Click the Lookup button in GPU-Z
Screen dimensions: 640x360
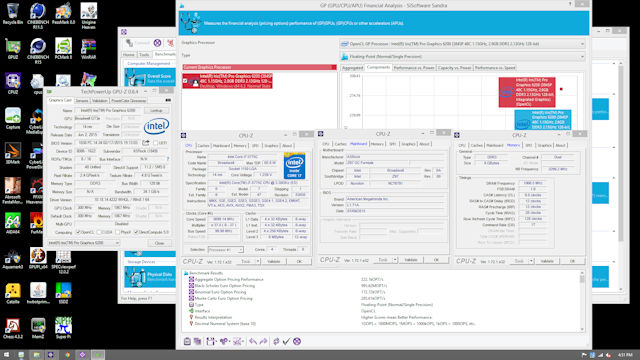pyautogui.click(x=156, y=111)
